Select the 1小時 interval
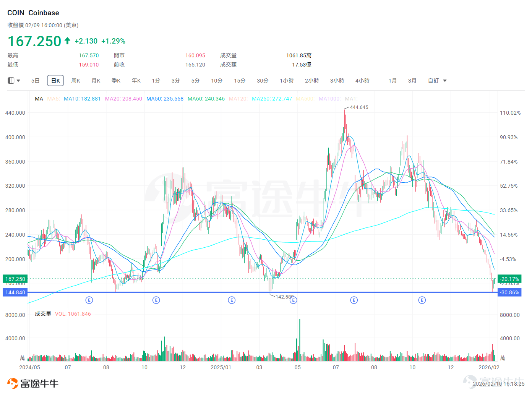Viewport: 532px width, 396px height. pyautogui.click(x=287, y=81)
